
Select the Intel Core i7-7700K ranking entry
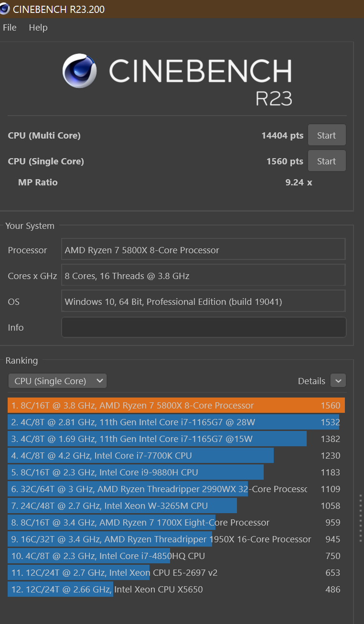point(176,456)
